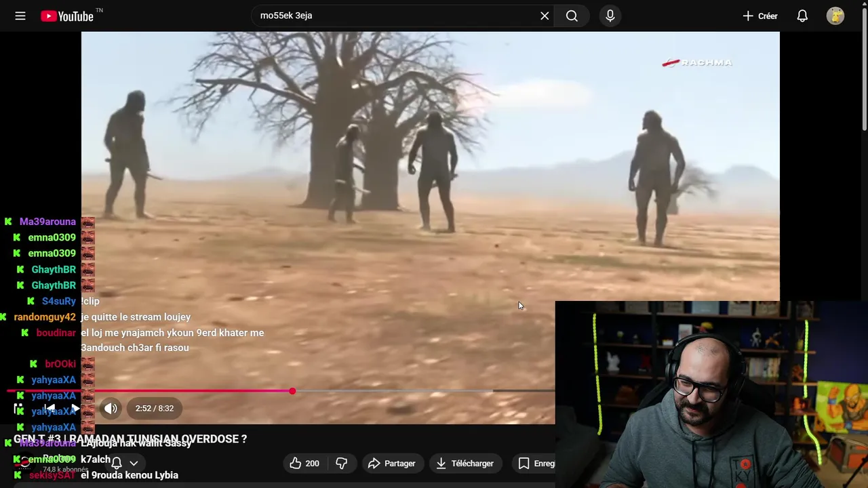Click the 2:52 / 8:32 time display
This screenshot has width=868, height=488.
tap(155, 408)
